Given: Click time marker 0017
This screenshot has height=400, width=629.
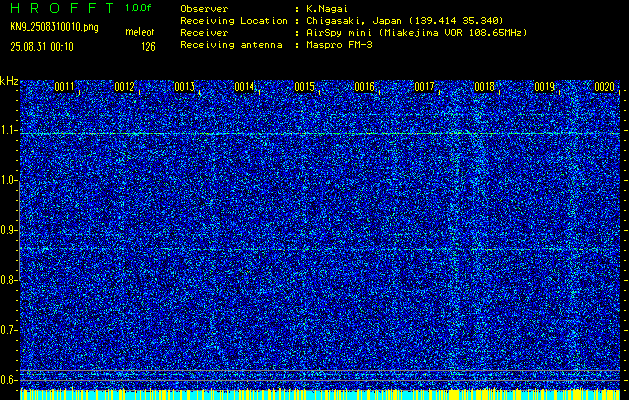Looking at the screenshot, I should click(x=424, y=87).
